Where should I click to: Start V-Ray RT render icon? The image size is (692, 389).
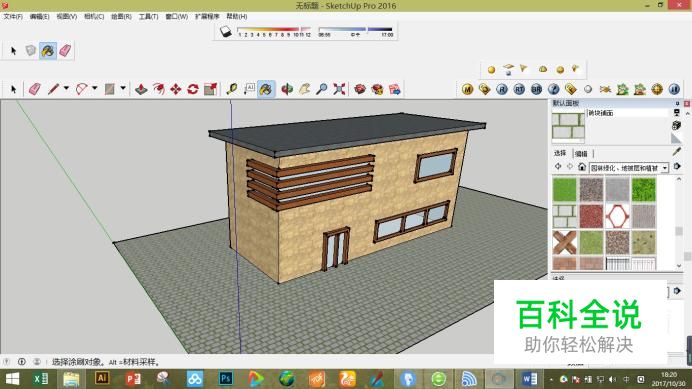pos(519,89)
